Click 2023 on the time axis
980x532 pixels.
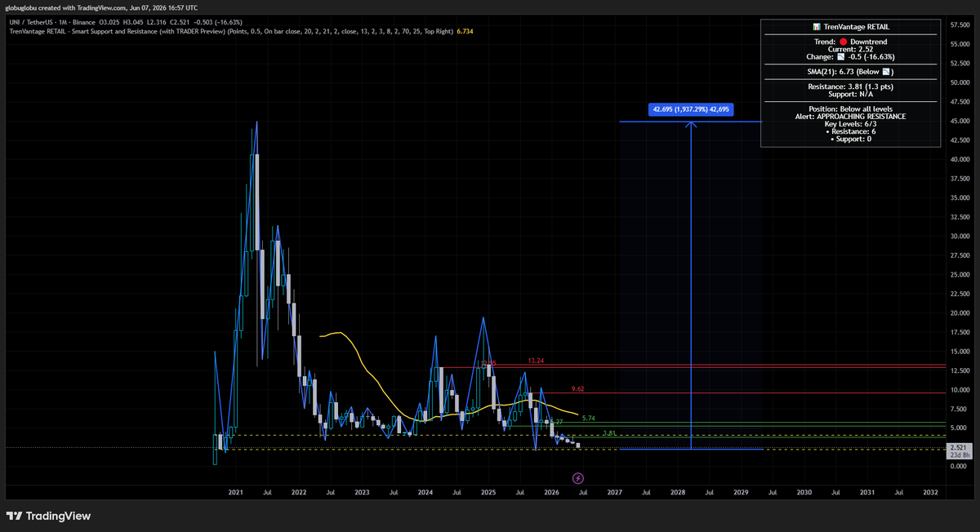tap(362, 493)
